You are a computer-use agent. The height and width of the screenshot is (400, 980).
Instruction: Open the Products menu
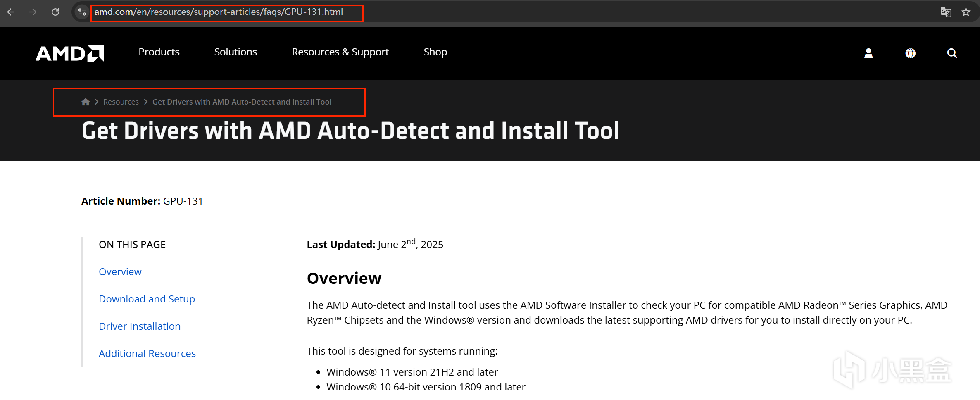159,52
